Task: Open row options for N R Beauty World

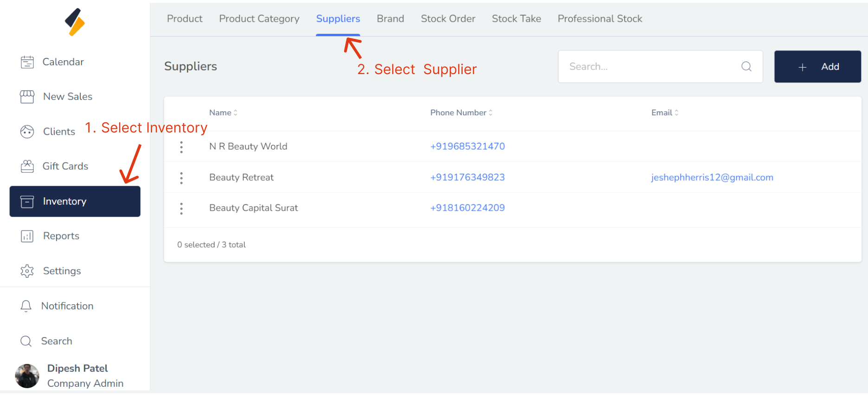Action: pos(181,147)
